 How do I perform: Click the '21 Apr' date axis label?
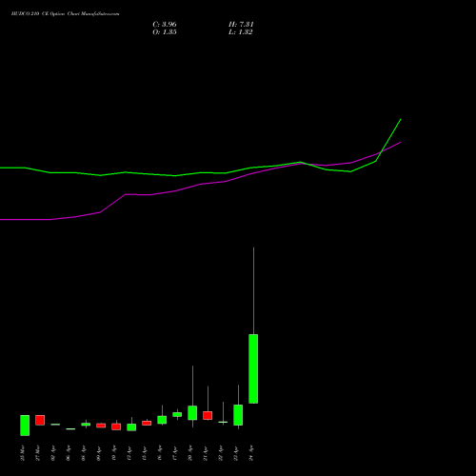click(206, 453)
